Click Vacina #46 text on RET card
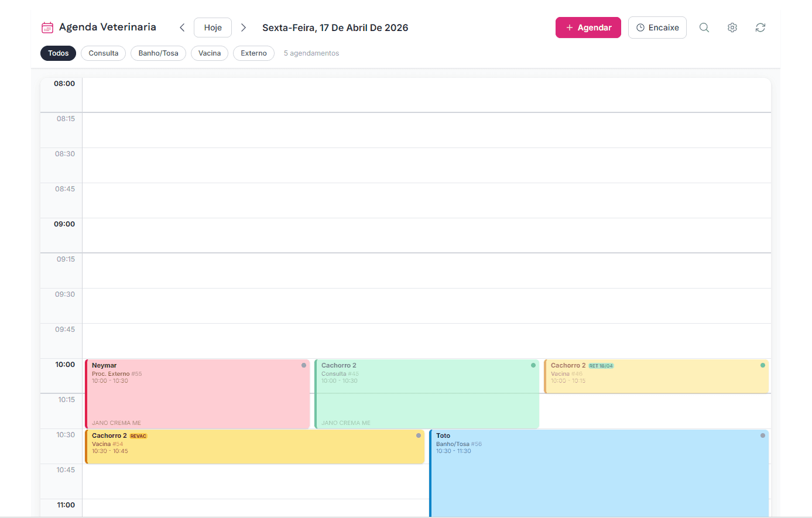This screenshot has height=518, width=812. coord(567,374)
